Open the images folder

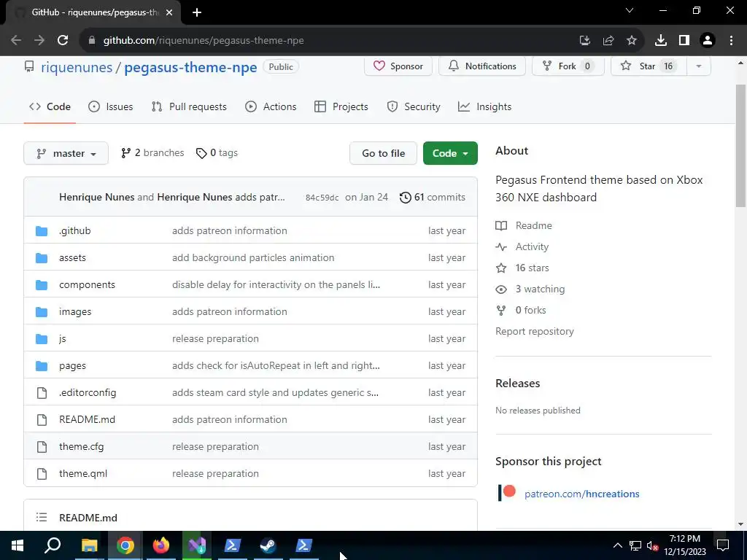[75, 311]
